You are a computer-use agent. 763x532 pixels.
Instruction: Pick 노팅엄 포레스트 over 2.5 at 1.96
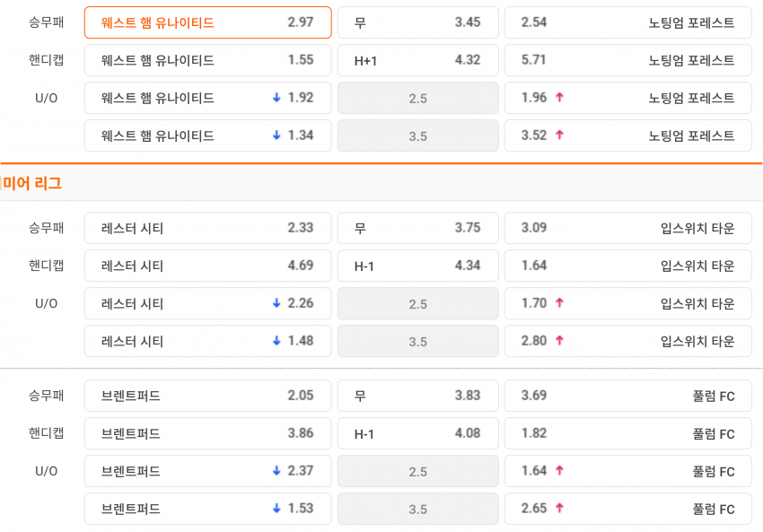point(628,98)
